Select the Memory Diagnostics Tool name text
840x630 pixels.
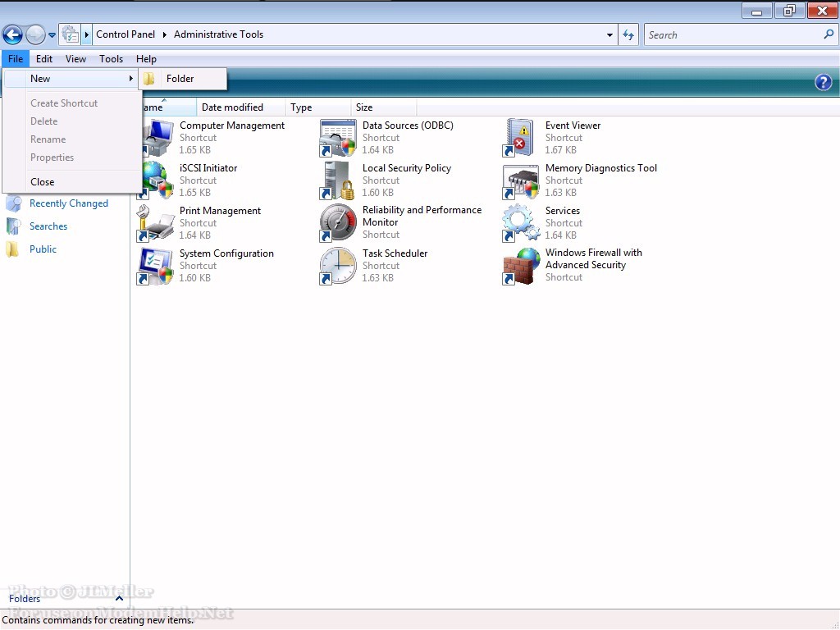point(601,168)
